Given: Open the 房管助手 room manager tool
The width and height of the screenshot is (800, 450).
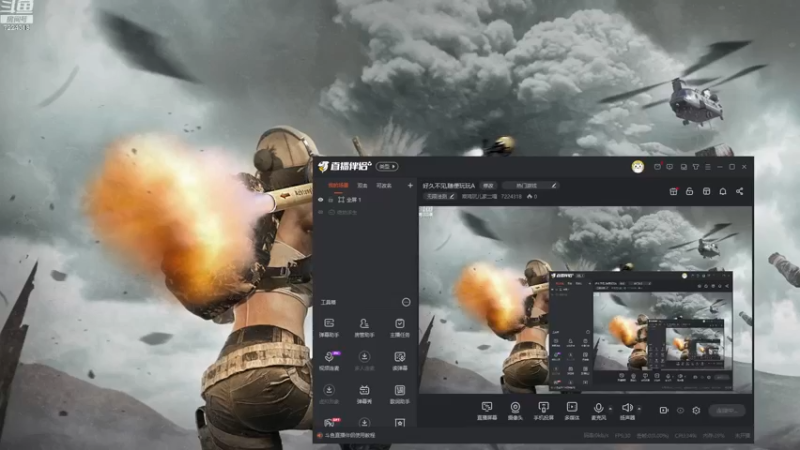Looking at the screenshot, I should point(364,328).
